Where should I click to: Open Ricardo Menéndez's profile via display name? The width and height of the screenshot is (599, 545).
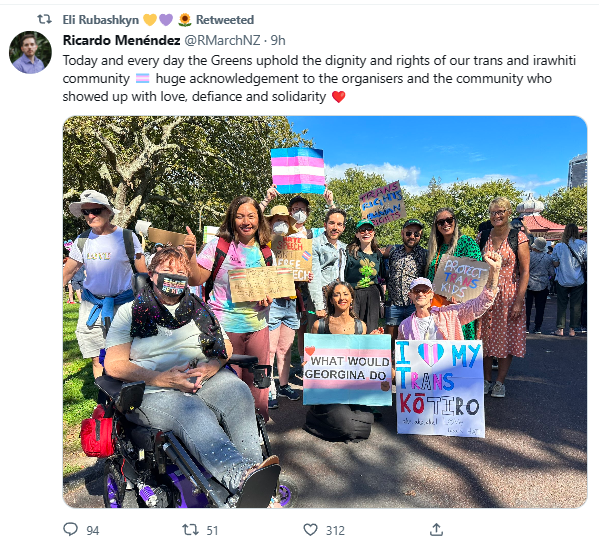pos(121,40)
